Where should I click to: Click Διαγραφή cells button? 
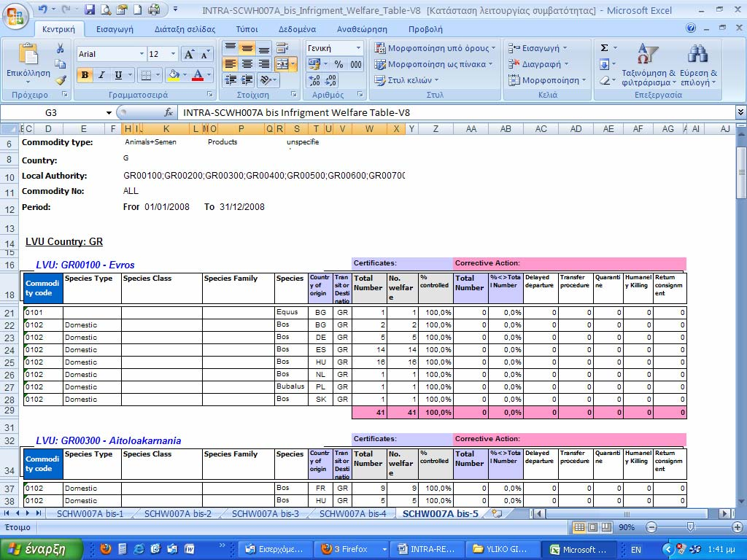tap(539, 64)
